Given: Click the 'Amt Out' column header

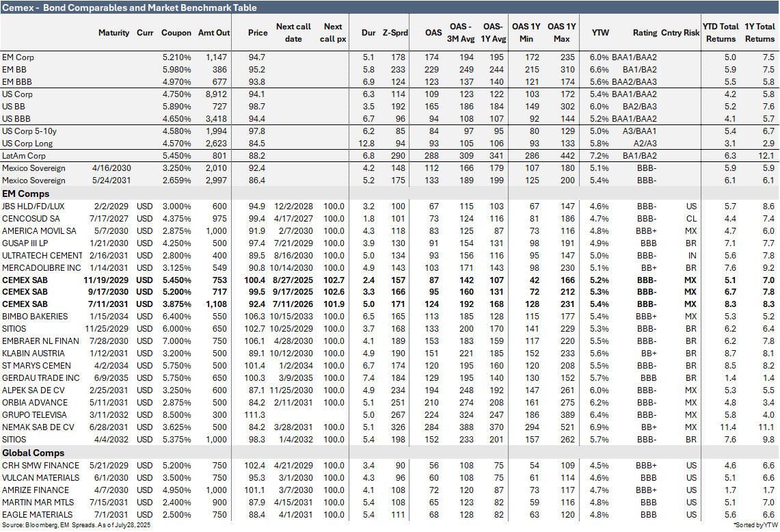Looking at the screenshot, I should [x=214, y=32].
